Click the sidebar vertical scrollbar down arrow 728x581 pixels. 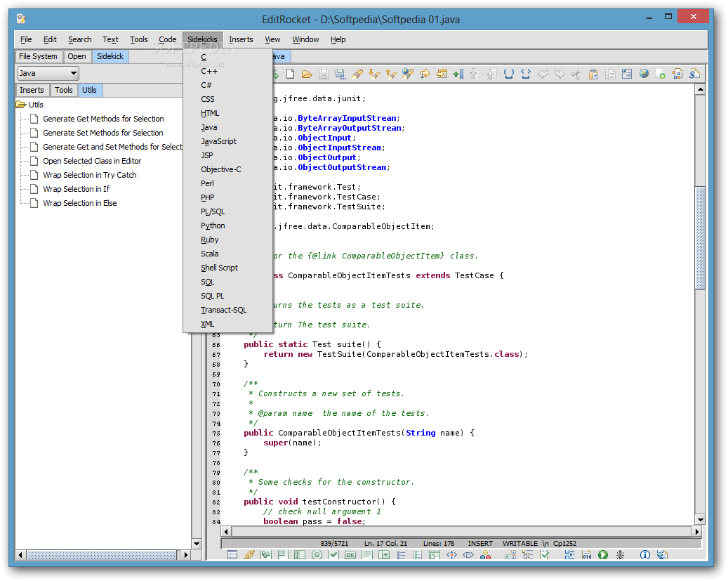click(x=197, y=543)
